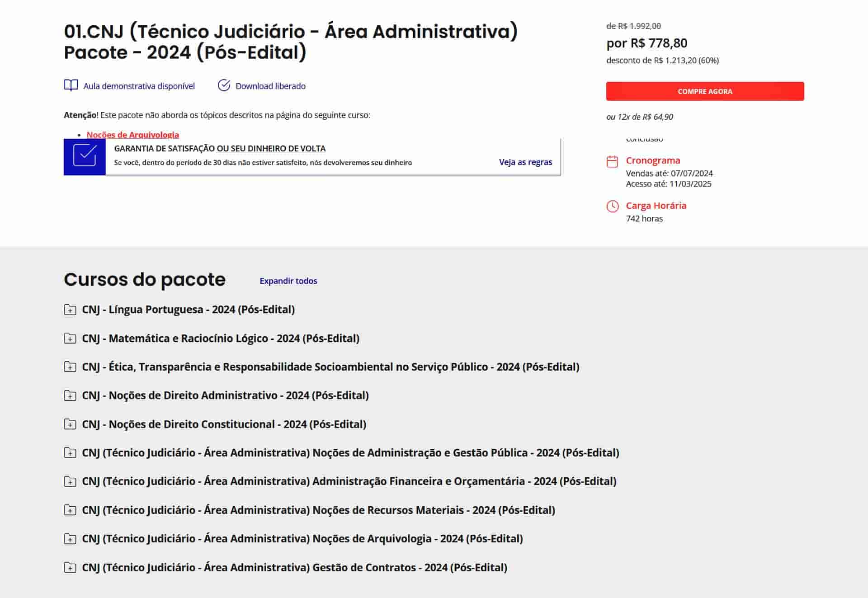Expand Administração Financeira e Orçamentária course
The width and height of the screenshot is (868, 598).
[349, 481]
